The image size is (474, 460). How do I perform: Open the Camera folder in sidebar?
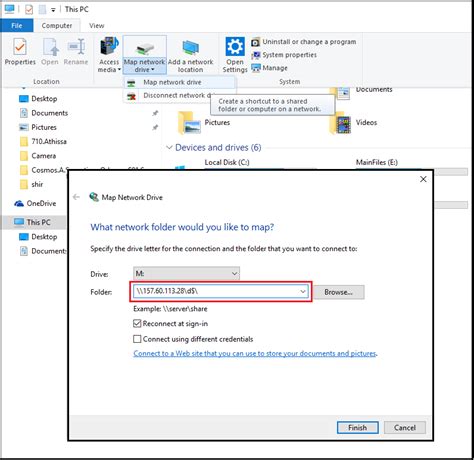(x=38, y=156)
